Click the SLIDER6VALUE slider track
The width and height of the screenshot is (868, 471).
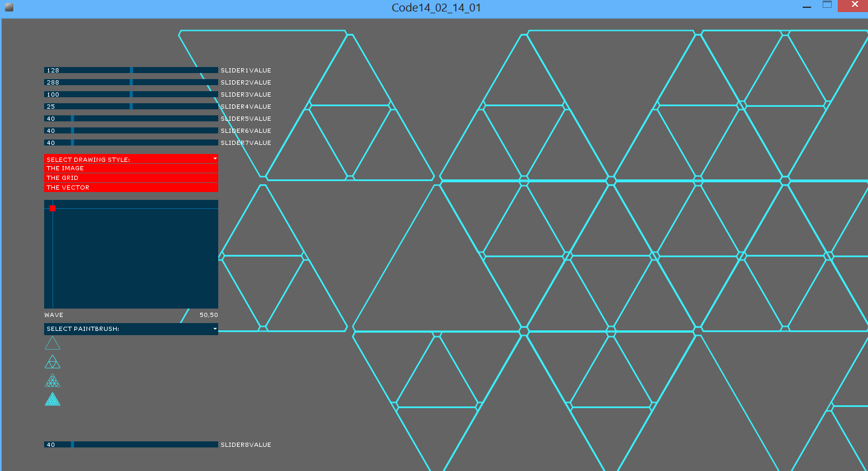[x=131, y=130]
